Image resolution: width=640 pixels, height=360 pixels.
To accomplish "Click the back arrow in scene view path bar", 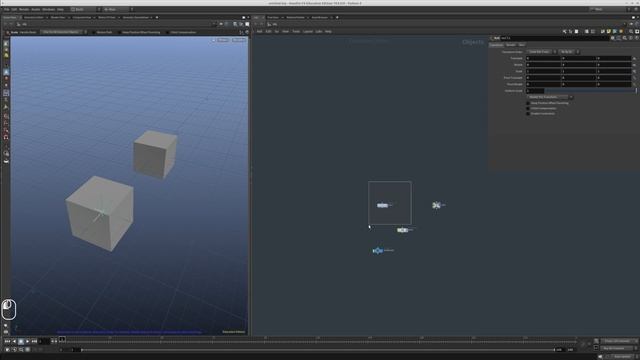I will (5, 24).
